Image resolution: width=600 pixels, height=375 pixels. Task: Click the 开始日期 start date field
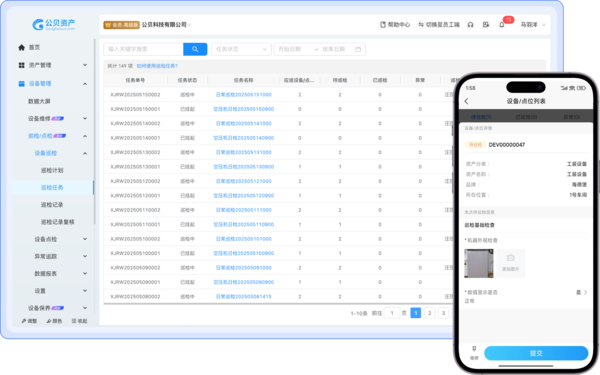click(290, 49)
